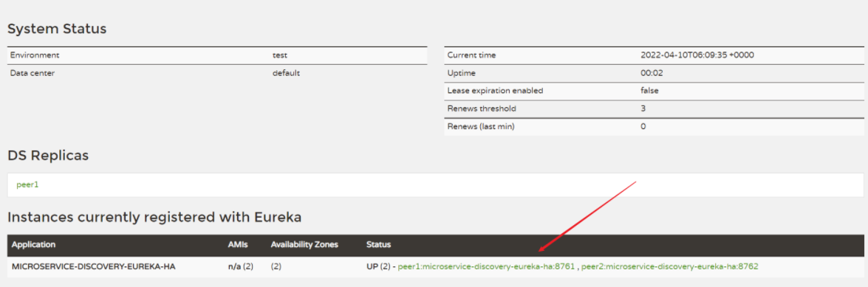This screenshot has width=868, height=287.
Task: Select the environment value test
Action: coord(280,55)
